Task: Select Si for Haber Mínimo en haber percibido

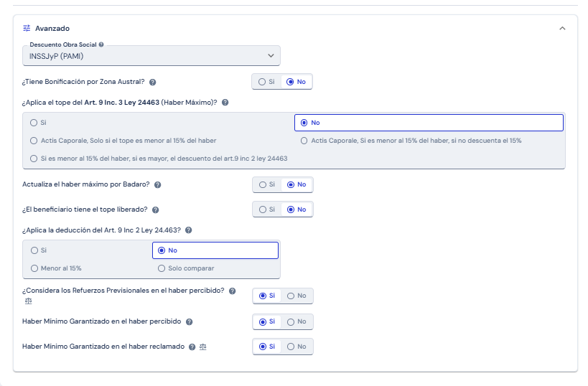Action: pyautogui.click(x=267, y=321)
